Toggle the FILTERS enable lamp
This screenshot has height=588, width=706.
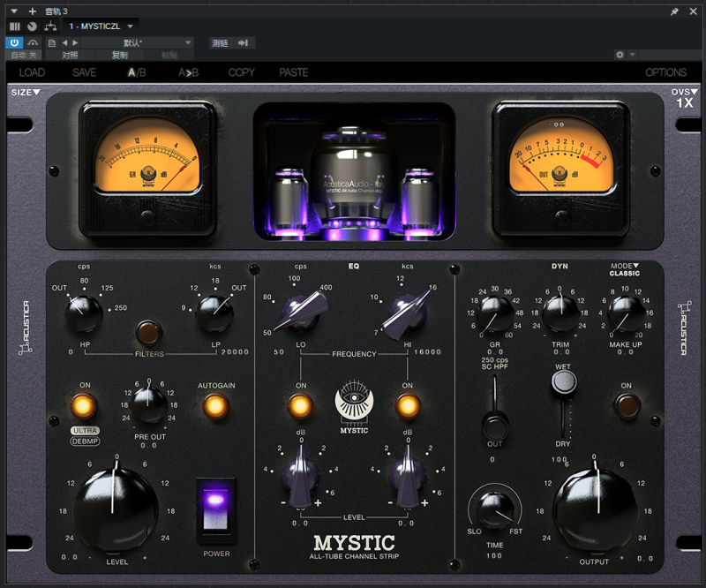[x=148, y=333]
